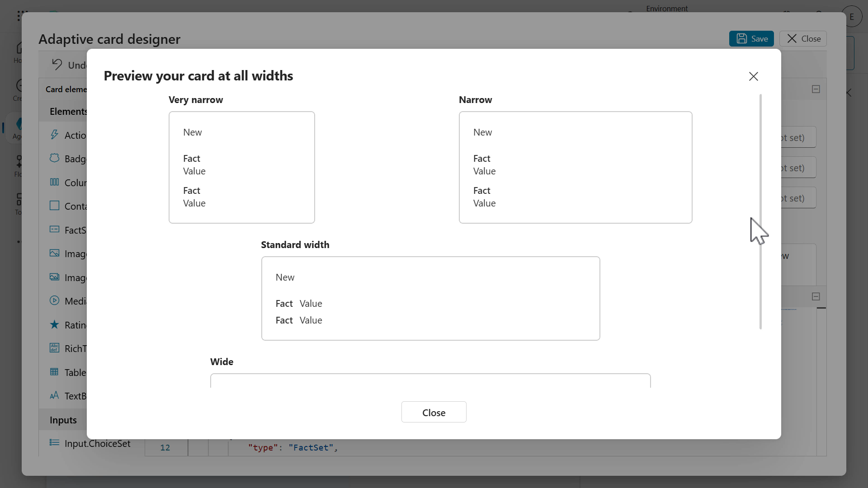Click the Undo icon in the designer toolbar
Viewport: 868px width, 488px height.
57,65
